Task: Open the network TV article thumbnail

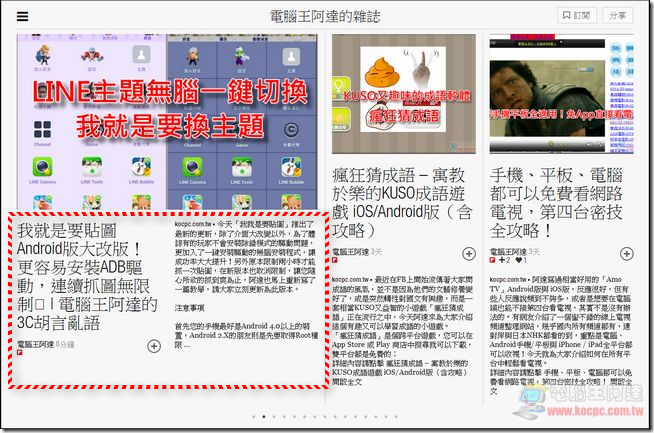Action: [x=561, y=94]
